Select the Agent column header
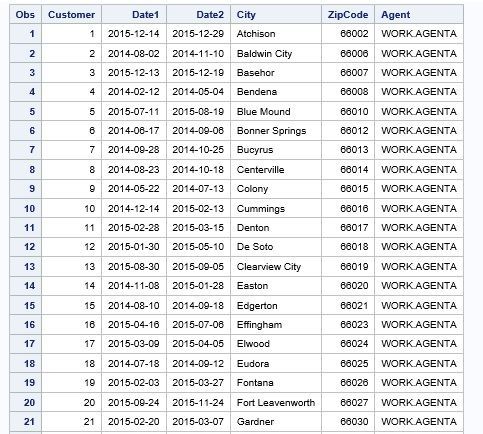This screenshot has width=483, height=434. [x=419, y=15]
